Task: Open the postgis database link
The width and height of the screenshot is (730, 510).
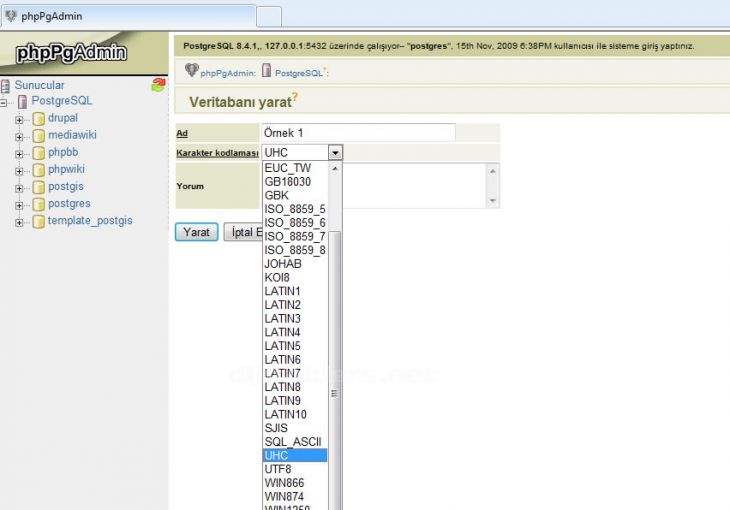Action: coord(66,187)
